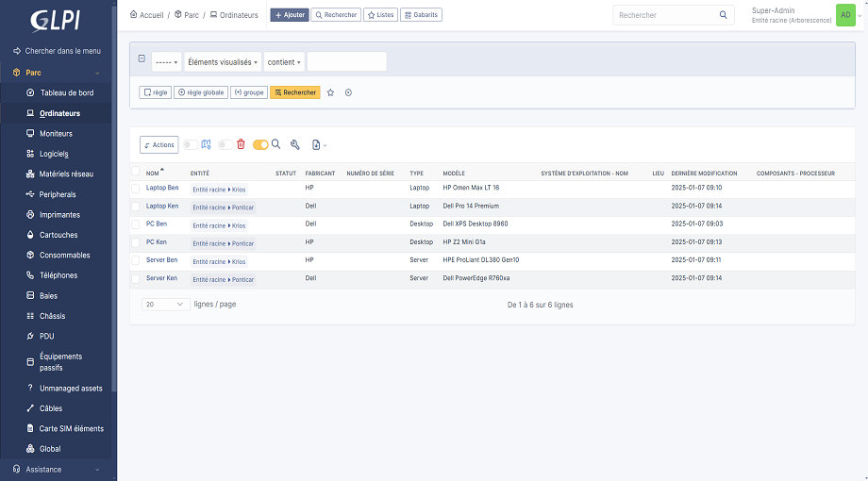Open the '-----' logical operator dropdown
The image size is (868, 481).
[x=166, y=62]
